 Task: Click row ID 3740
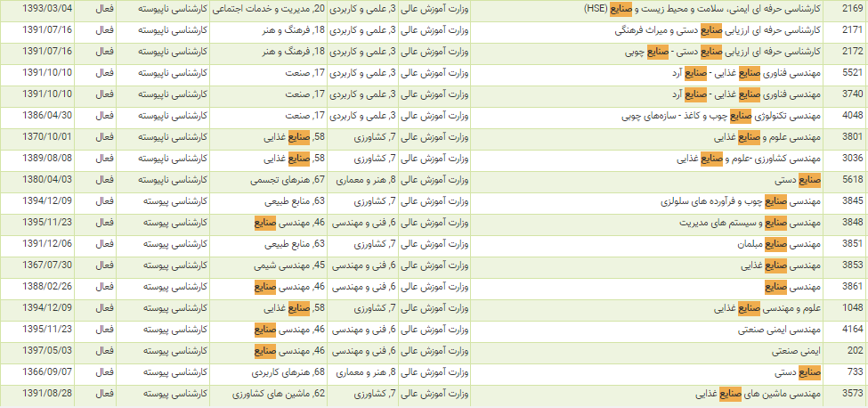pos(852,94)
